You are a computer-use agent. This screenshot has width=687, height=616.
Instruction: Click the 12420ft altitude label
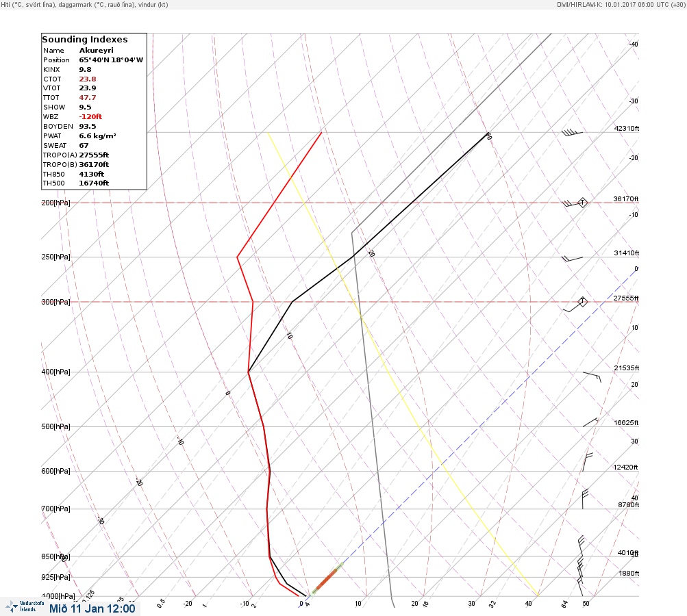pyautogui.click(x=625, y=467)
